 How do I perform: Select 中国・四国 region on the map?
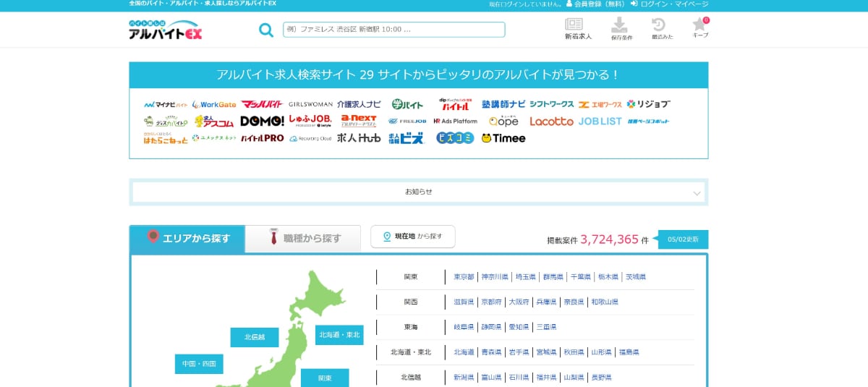click(x=199, y=364)
